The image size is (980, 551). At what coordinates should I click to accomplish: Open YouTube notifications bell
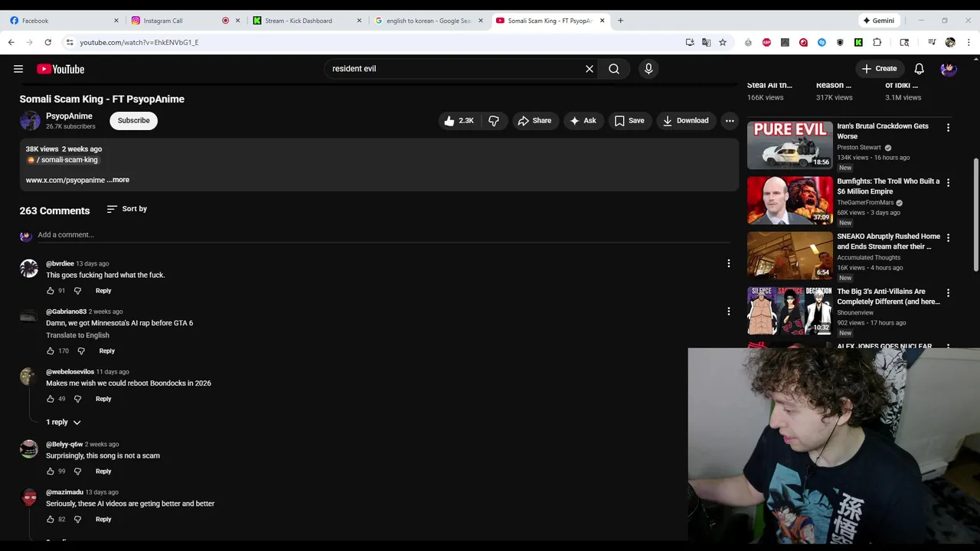(919, 69)
